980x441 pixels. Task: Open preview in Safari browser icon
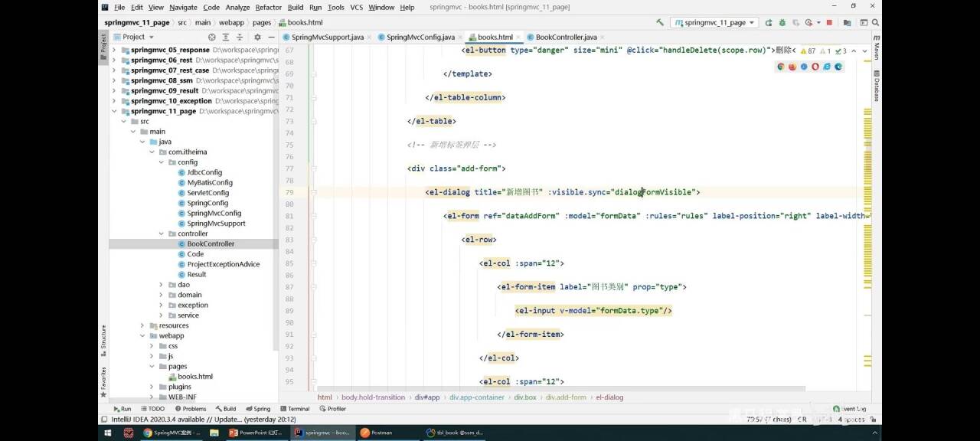pos(804,67)
